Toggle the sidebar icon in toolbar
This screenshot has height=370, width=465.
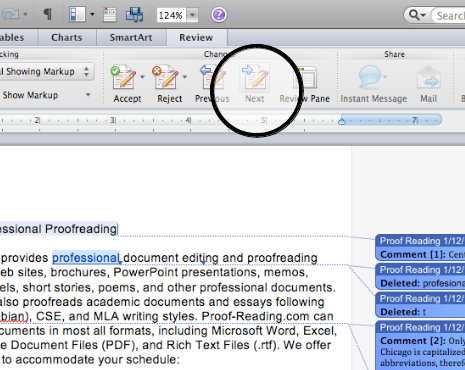pos(77,15)
